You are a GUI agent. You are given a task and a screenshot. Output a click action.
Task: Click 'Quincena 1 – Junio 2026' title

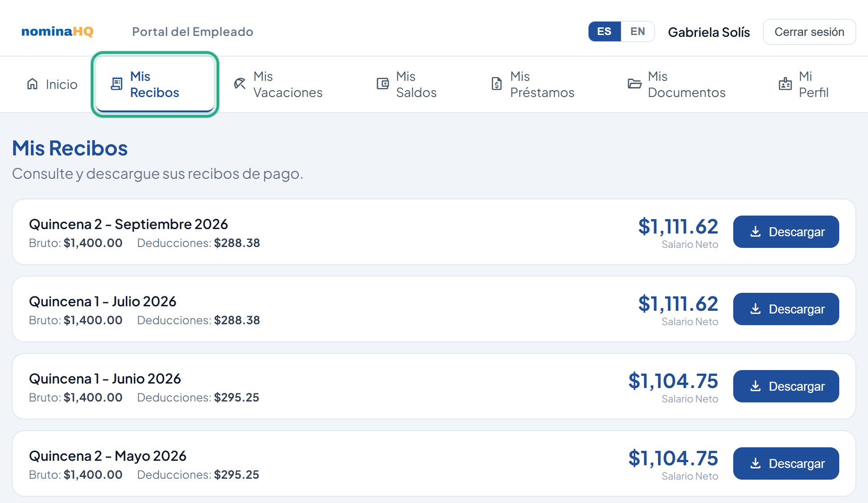tap(105, 379)
